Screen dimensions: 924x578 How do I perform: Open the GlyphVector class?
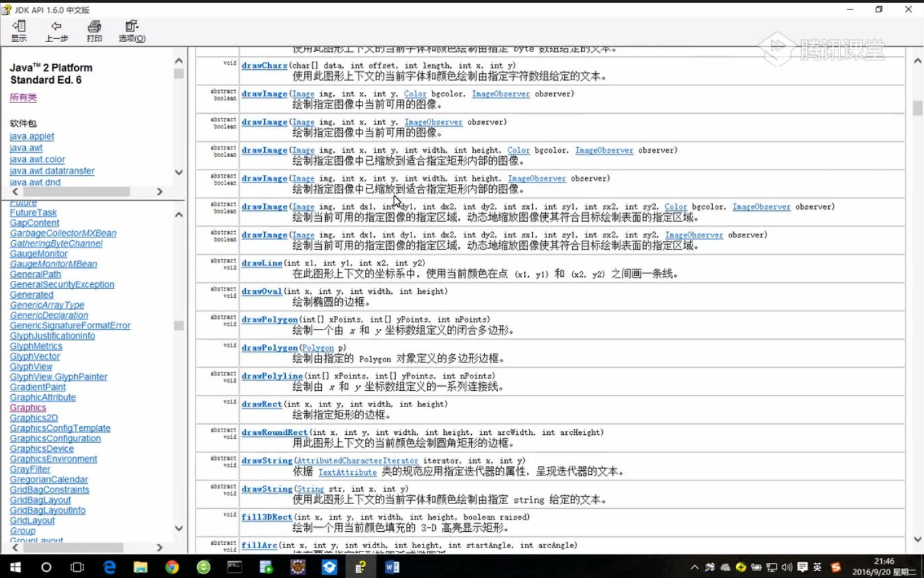pos(35,356)
